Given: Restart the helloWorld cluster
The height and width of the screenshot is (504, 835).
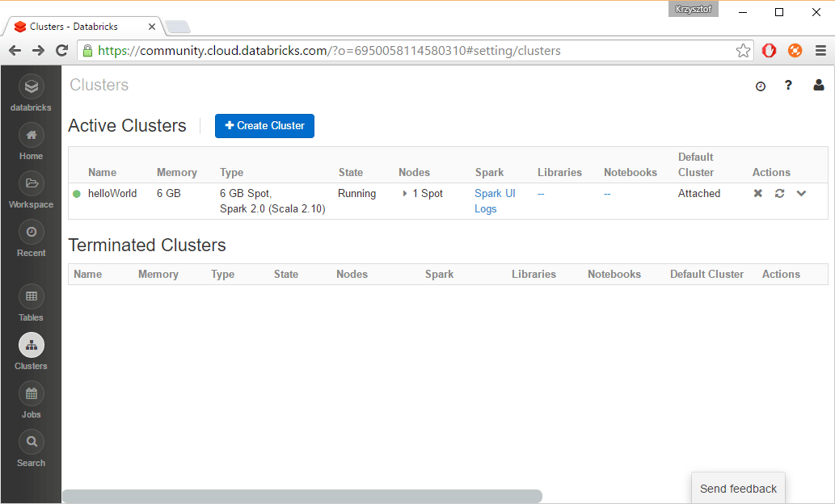Looking at the screenshot, I should (779, 193).
